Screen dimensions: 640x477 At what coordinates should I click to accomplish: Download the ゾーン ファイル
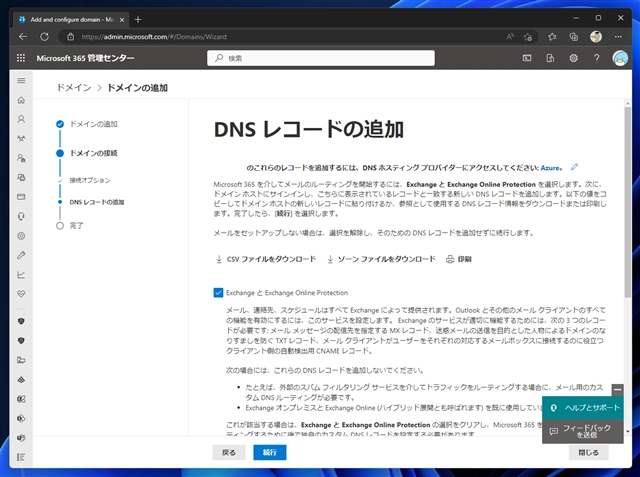click(381, 259)
